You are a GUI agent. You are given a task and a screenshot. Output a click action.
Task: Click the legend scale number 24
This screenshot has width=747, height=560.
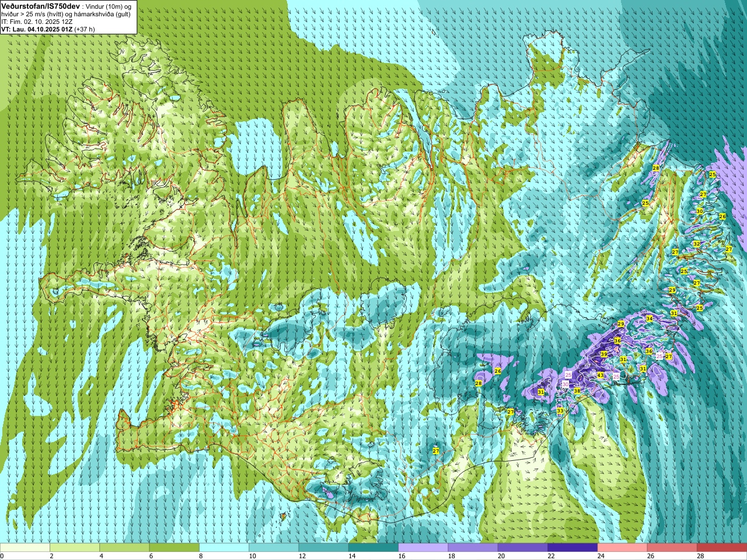pyautogui.click(x=601, y=556)
